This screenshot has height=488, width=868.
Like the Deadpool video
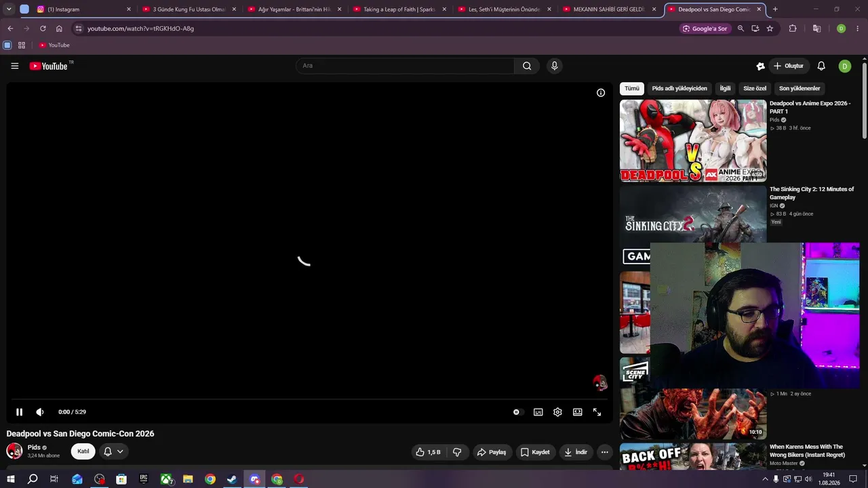click(428, 452)
